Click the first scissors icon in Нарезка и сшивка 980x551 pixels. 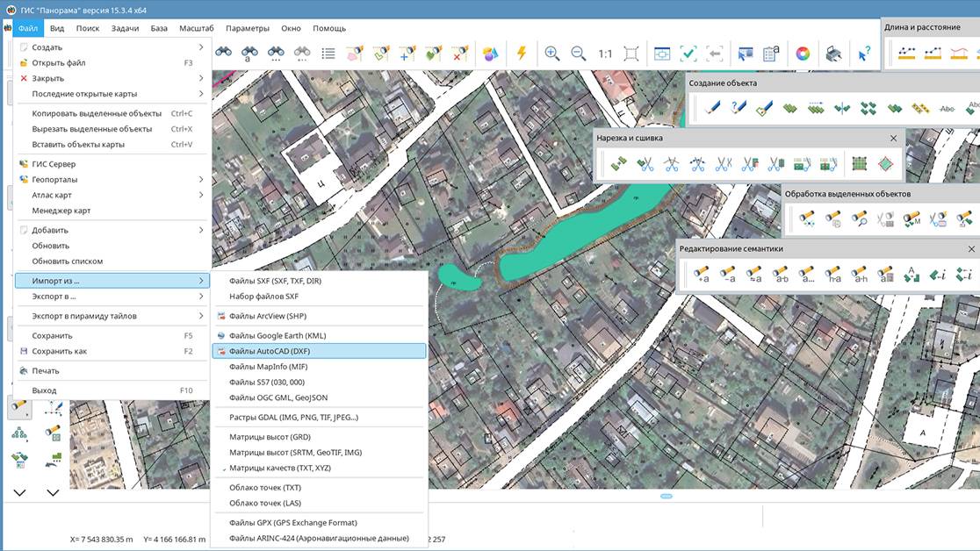pyautogui.click(x=645, y=164)
